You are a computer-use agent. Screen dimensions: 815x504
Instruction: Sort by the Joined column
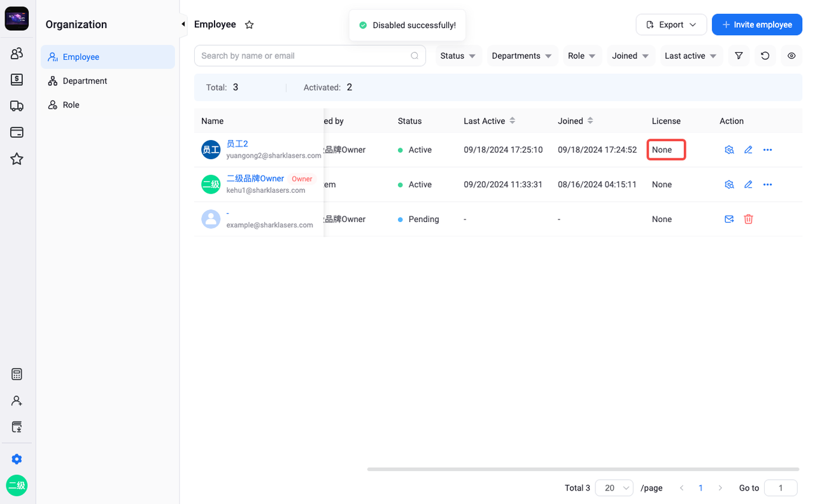click(590, 121)
